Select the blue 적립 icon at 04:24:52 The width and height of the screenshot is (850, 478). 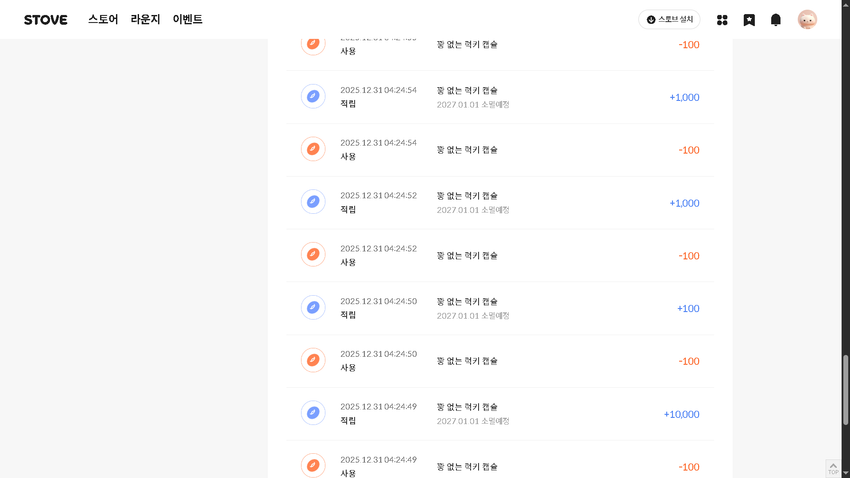point(313,202)
